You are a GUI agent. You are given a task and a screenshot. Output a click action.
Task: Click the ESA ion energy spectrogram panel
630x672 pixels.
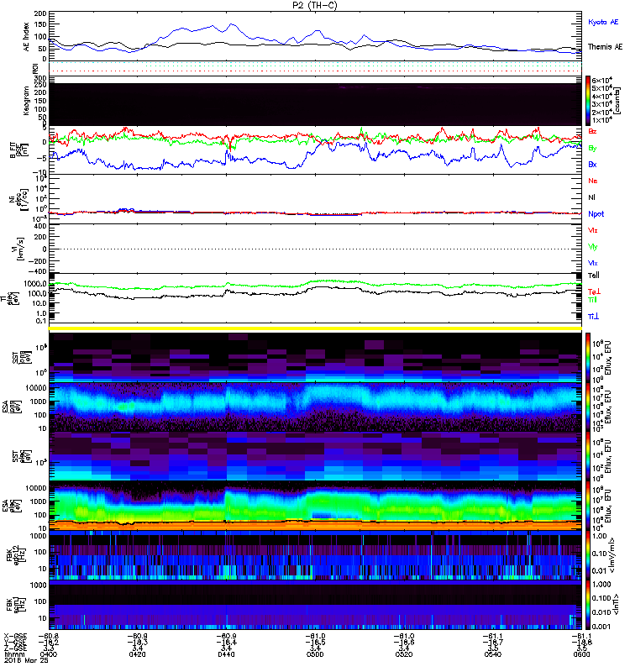point(315,407)
